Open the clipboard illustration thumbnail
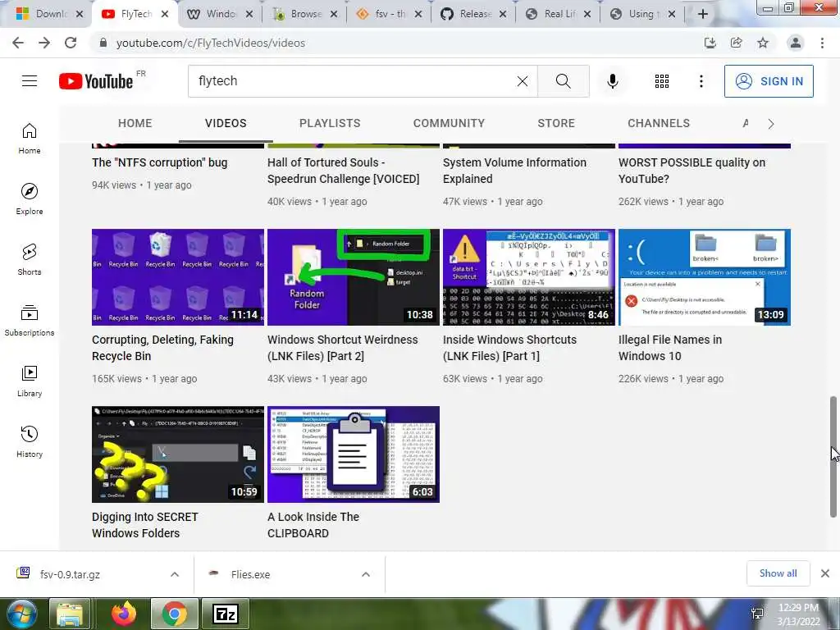The image size is (840, 630). point(353,454)
